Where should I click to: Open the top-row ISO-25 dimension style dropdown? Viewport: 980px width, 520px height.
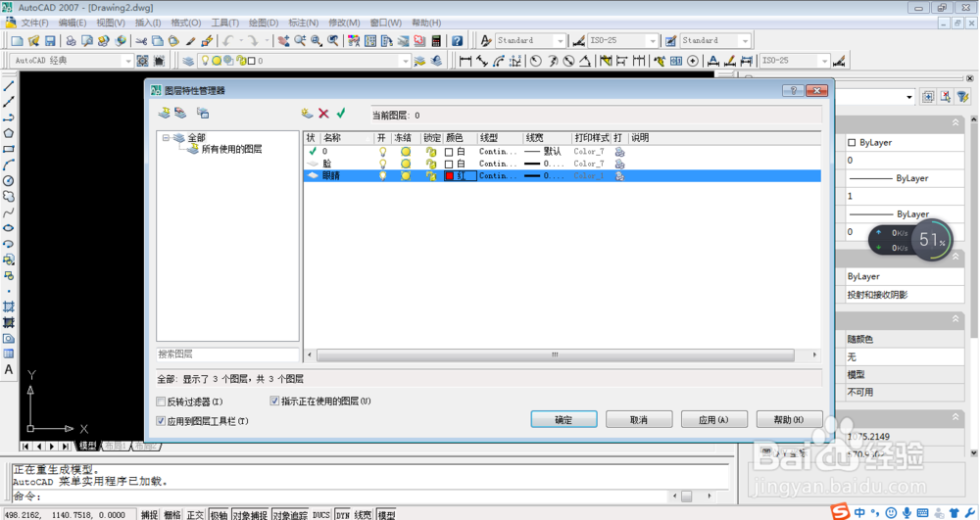[653, 40]
